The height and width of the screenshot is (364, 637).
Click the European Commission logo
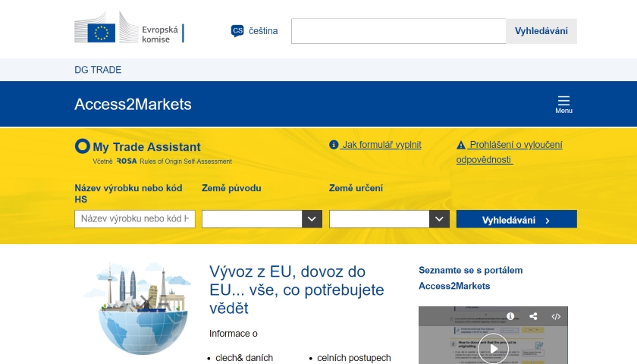(129, 27)
